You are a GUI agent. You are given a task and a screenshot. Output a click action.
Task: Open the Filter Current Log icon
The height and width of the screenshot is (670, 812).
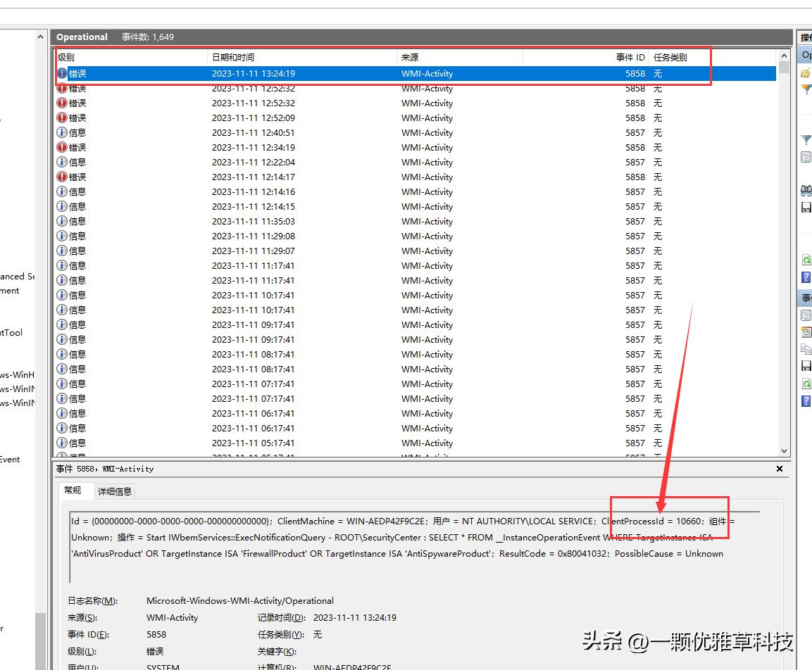click(806, 139)
